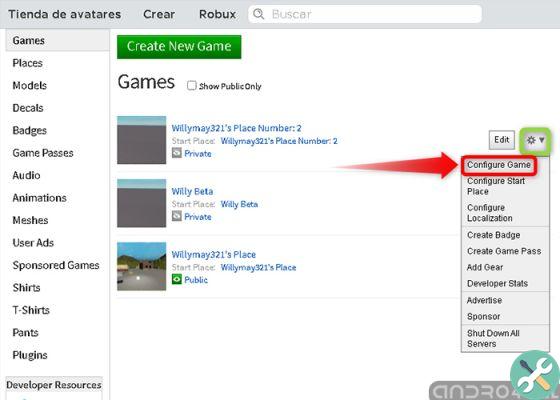Click the wrench and screwdriver tools icon
This screenshot has width=560, height=400.
point(535,375)
